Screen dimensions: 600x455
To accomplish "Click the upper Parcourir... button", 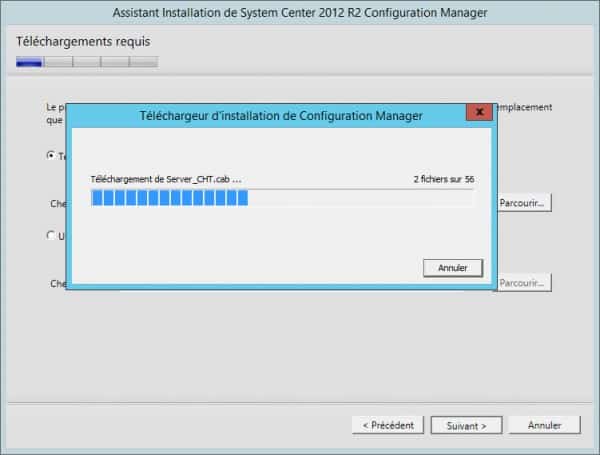I will click(x=524, y=202).
